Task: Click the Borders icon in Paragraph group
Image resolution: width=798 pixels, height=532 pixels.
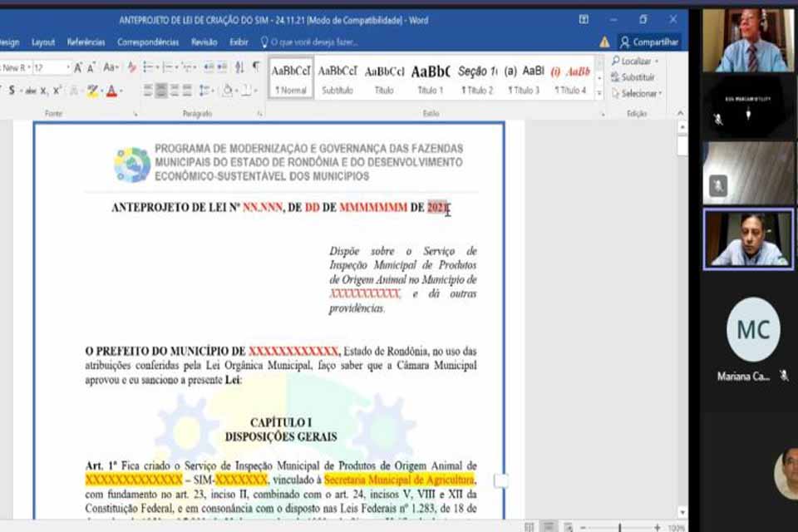Action: (244, 90)
